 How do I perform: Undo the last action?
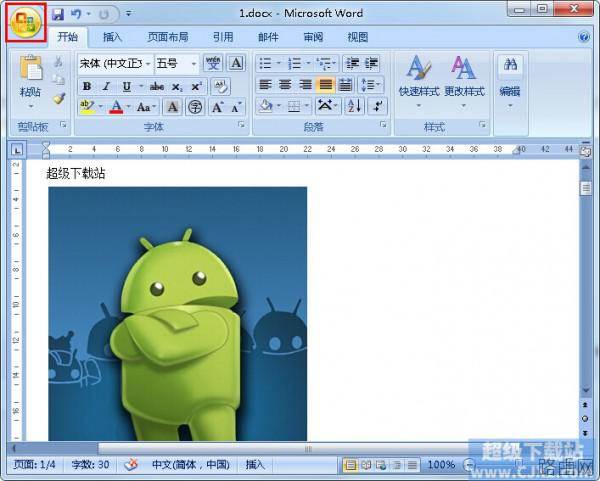tap(76, 15)
